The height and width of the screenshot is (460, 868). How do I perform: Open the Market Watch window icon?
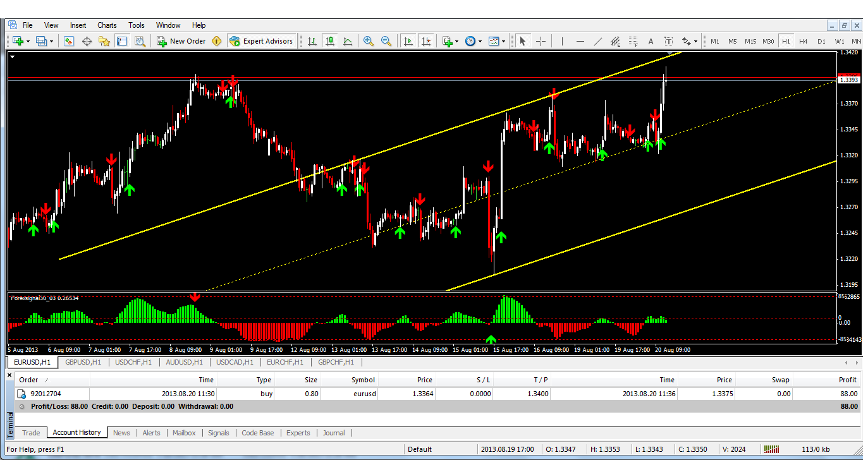[x=69, y=41]
